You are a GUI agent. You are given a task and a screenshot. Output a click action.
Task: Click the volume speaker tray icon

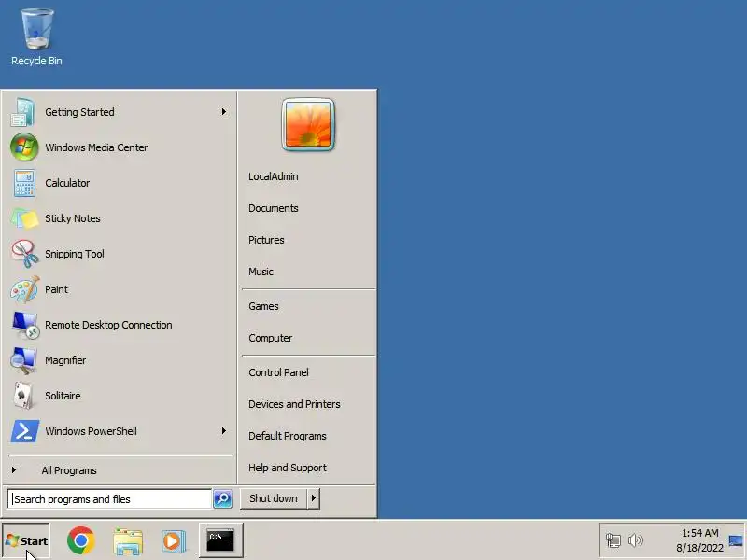(635, 540)
